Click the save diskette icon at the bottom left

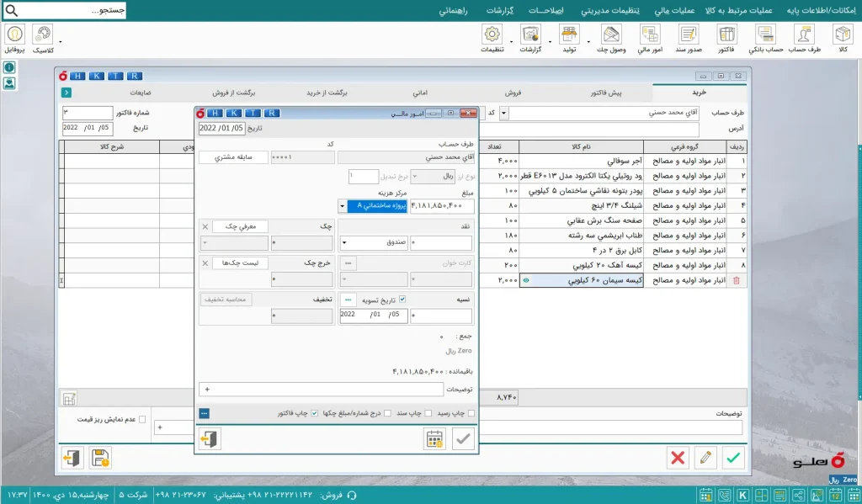100,458
